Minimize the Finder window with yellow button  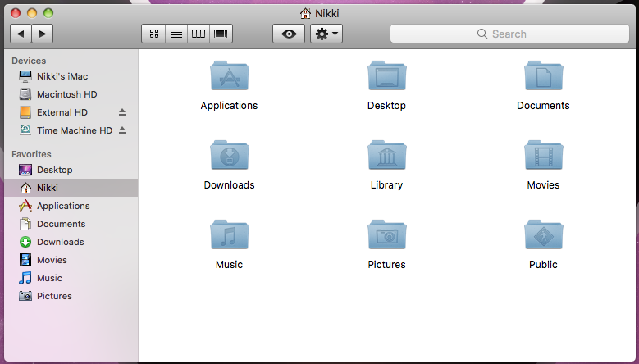[x=32, y=13]
